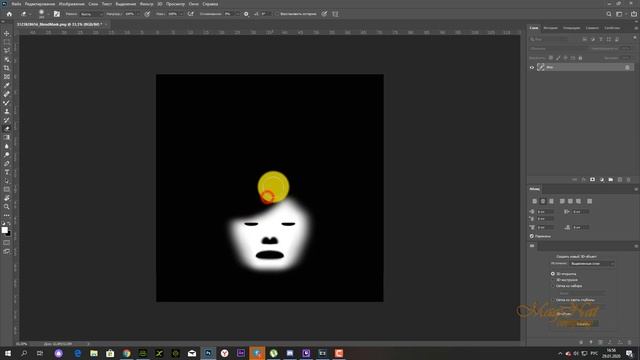The width and height of the screenshot is (640, 360).
Task: Select the Path Selection tool
Action: [x=7, y=181]
